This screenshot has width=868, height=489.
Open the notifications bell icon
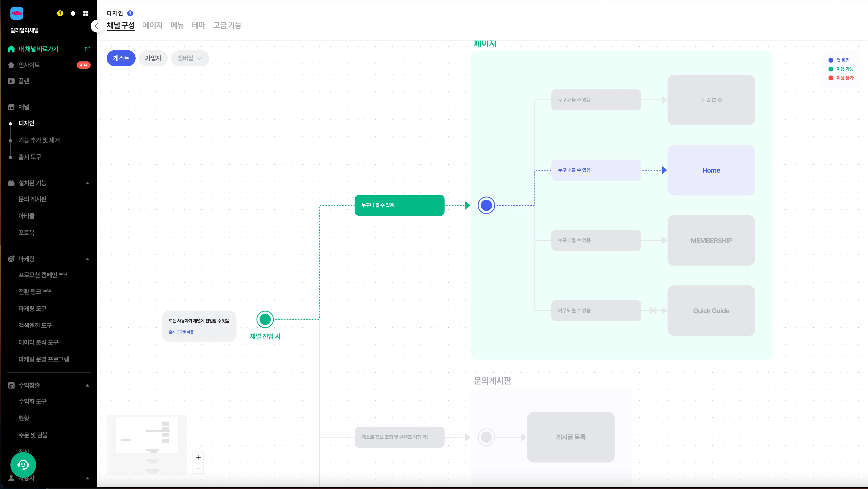(x=73, y=13)
